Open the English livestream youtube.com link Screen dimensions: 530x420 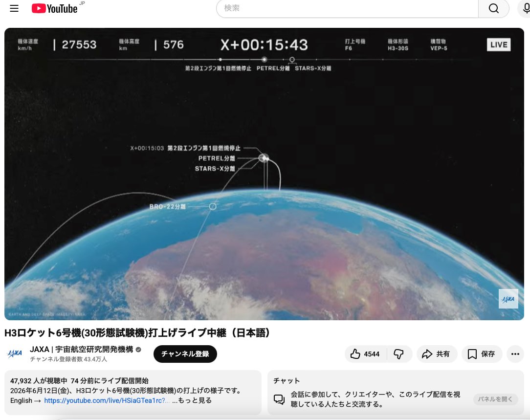click(x=107, y=400)
